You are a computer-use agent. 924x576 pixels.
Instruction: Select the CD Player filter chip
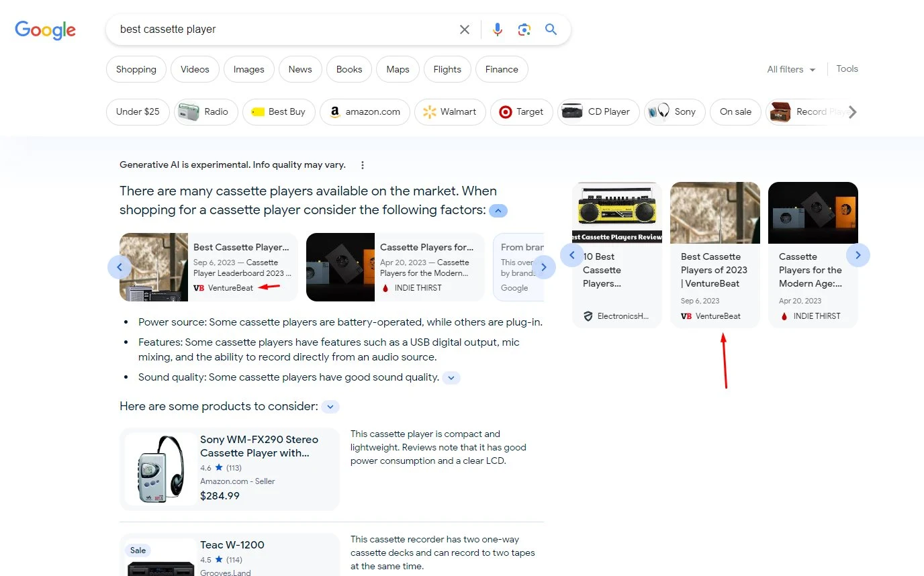[x=598, y=111]
